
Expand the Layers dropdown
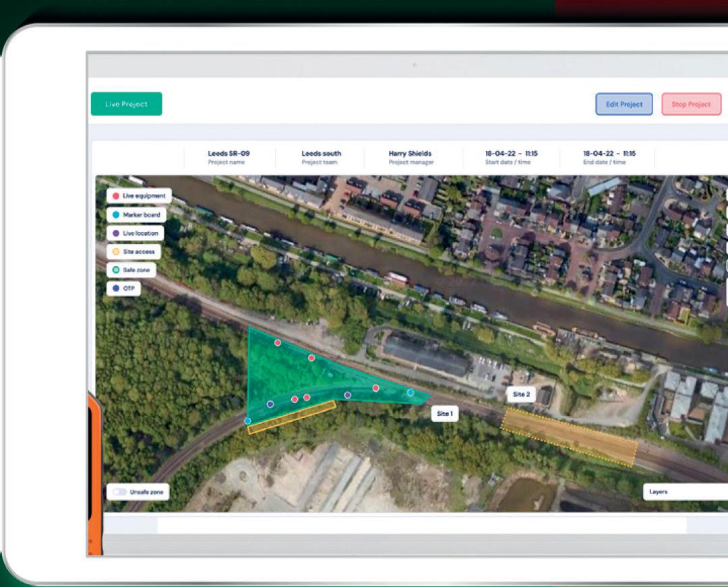point(686,492)
